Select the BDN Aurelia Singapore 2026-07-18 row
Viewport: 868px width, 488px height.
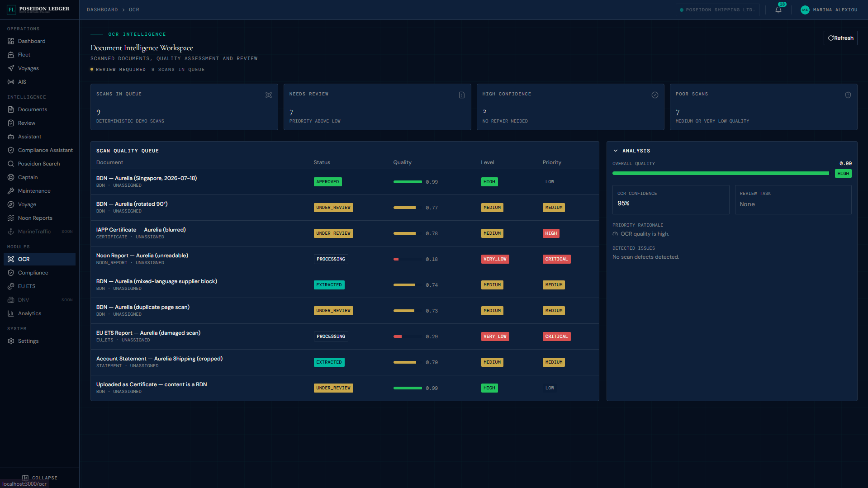pyautogui.click(x=345, y=182)
